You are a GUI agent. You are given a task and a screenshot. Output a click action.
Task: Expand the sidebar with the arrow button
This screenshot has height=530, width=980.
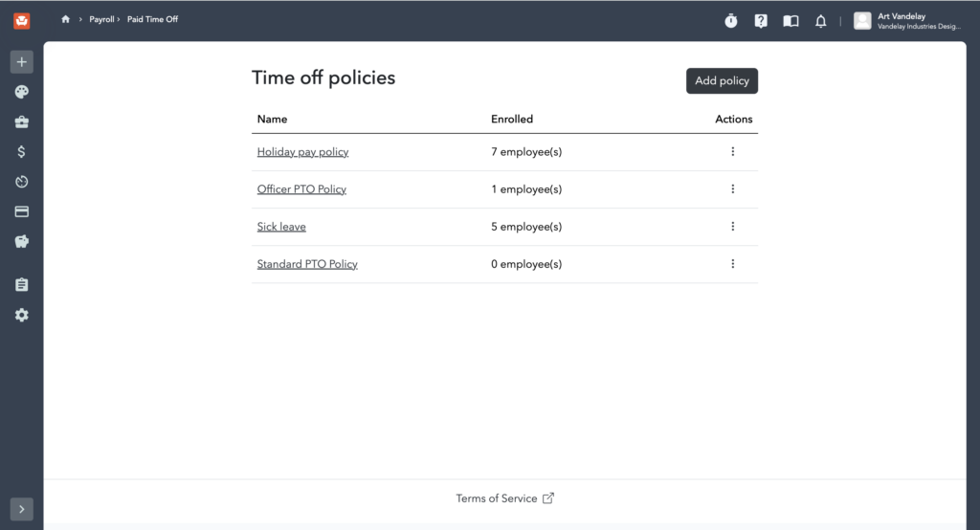[21, 509]
